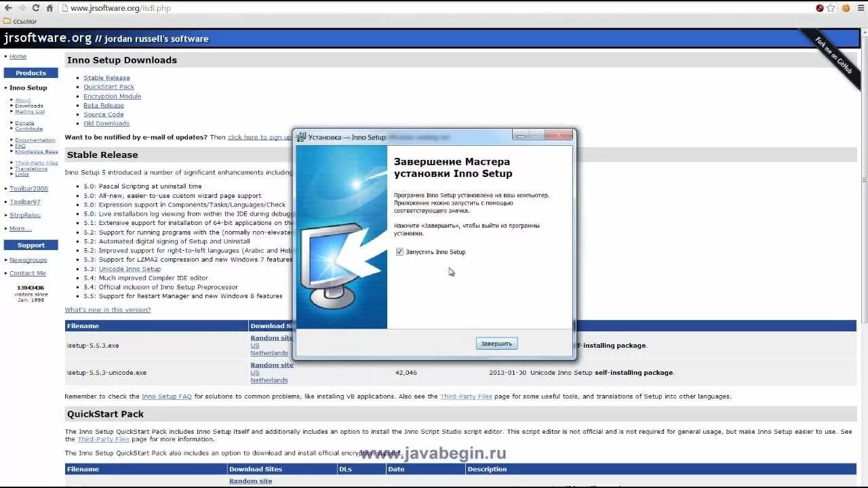Click Random site for isetup-5.5.3.exe
The image size is (868, 488).
[x=271, y=338]
